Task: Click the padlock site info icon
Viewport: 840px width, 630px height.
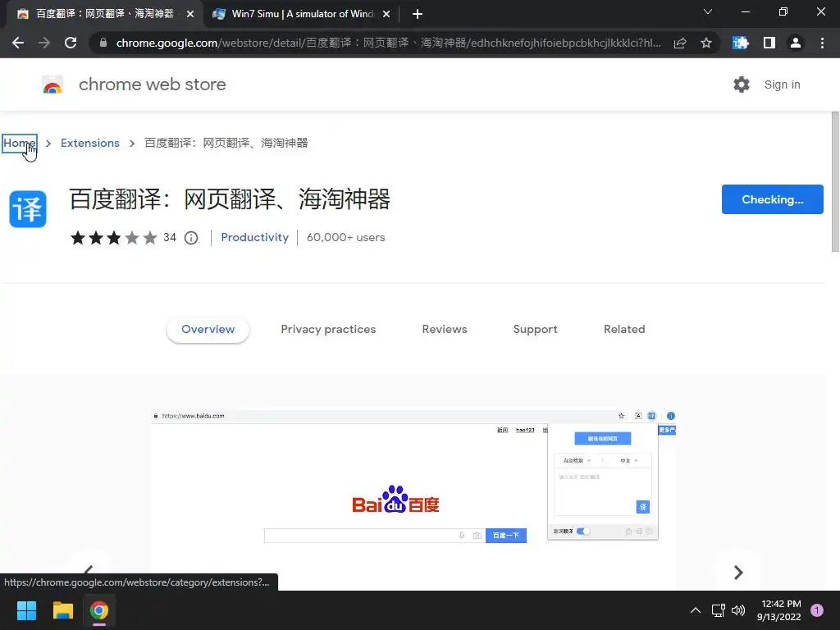Action: (103, 43)
